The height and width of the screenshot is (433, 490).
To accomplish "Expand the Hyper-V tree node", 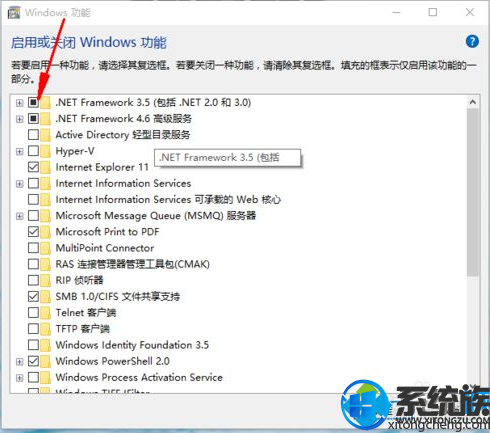I will 20,151.
